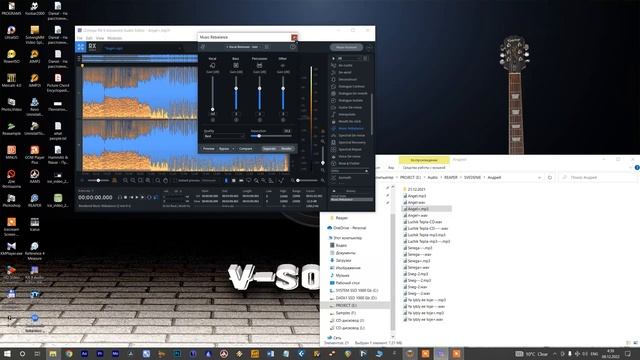Image resolution: width=640 pixels, height=360 pixels.
Task: Switch to the yellow Воспроизведение ribbon tab in Explorer
Action: [x=424, y=160]
